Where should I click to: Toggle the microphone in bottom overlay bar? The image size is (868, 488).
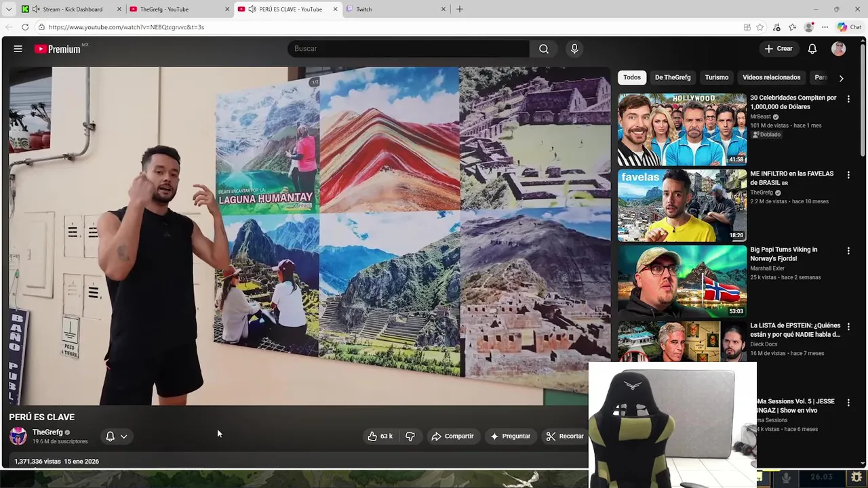[x=786, y=477]
